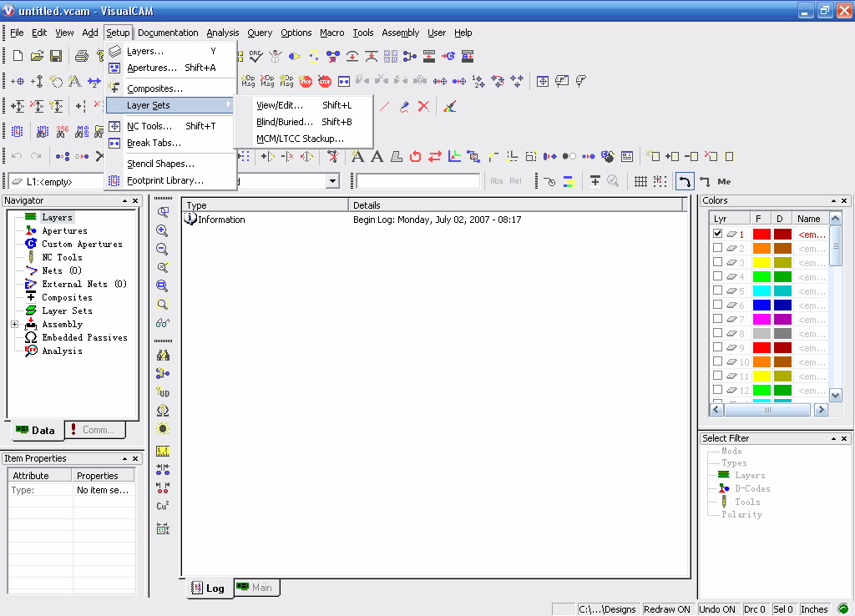Image resolution: width=855 pixels, height=616 pixels.
Task: Open a file with the folder icon
Action: (37, 56)
